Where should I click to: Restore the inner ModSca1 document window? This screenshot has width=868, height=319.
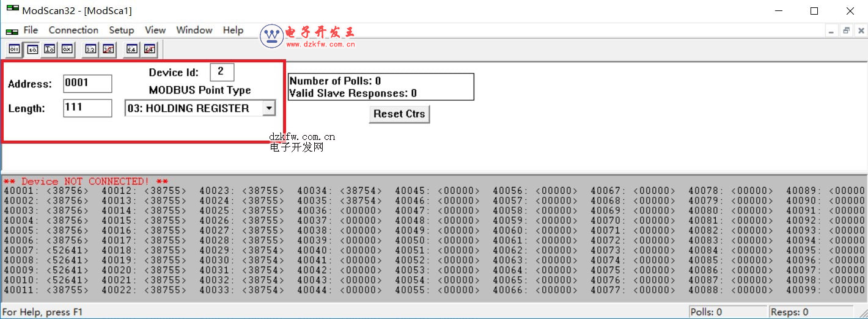click(x=847, y=31)
